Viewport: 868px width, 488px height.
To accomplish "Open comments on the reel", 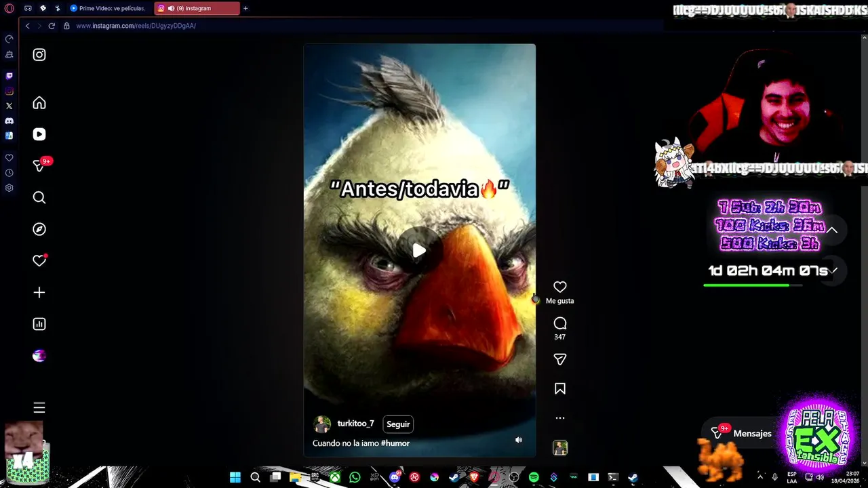I will [560, 323].
